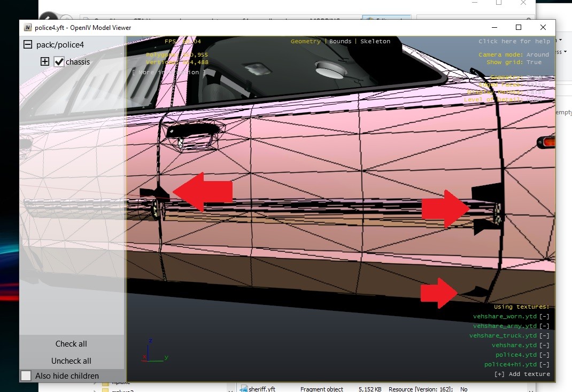Remove police4.ytd texture with [-]
Viewport: 572px width, 392px height.
click(x=544, y=355)
